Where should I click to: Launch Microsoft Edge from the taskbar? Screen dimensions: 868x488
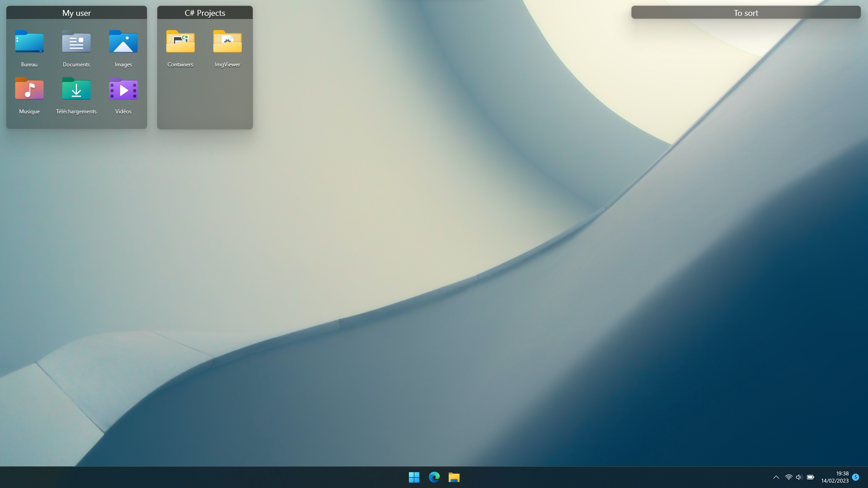(x=434, y=477)
